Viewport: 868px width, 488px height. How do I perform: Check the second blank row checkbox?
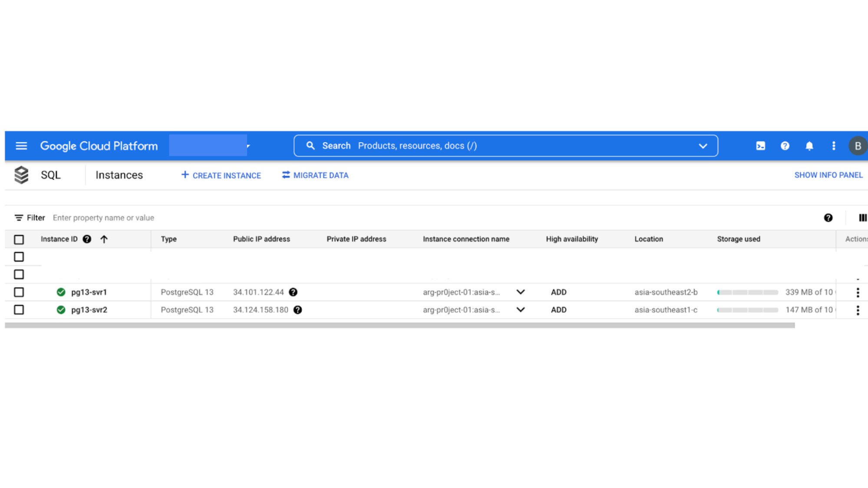[19, 274]
